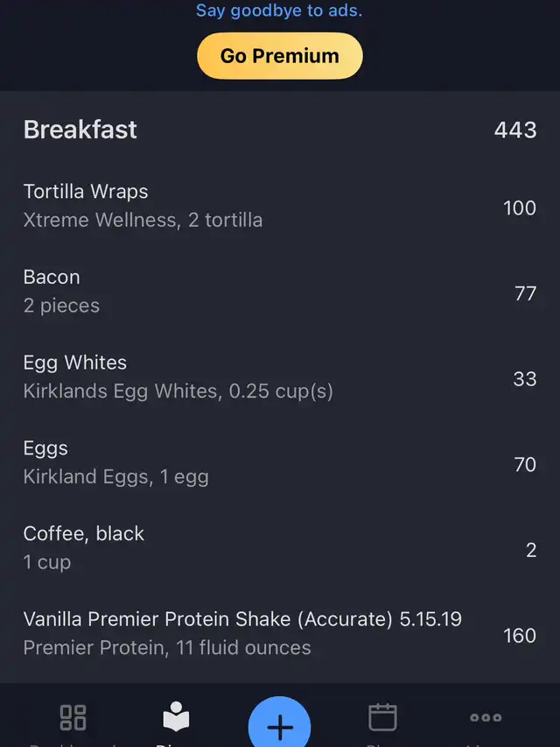Tap the Breakfast total 443 calories
This screenshot has width=560, height=747.
click(515, 130)
